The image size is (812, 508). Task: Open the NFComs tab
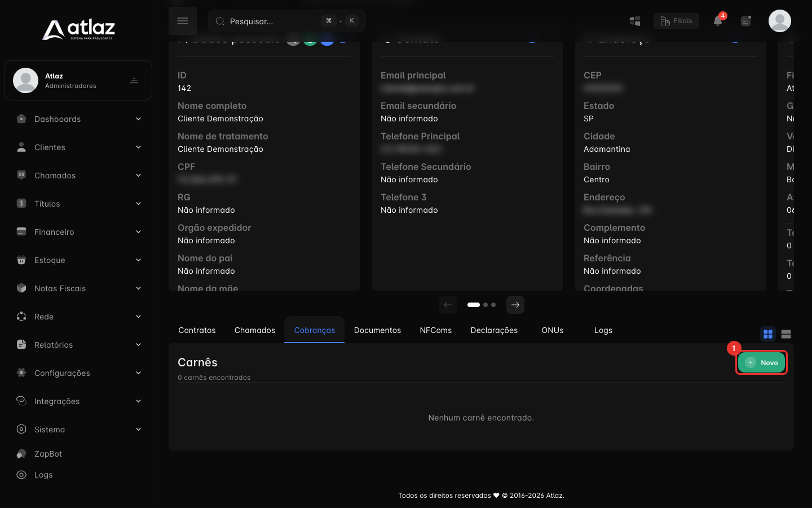(x=436, y=330)
